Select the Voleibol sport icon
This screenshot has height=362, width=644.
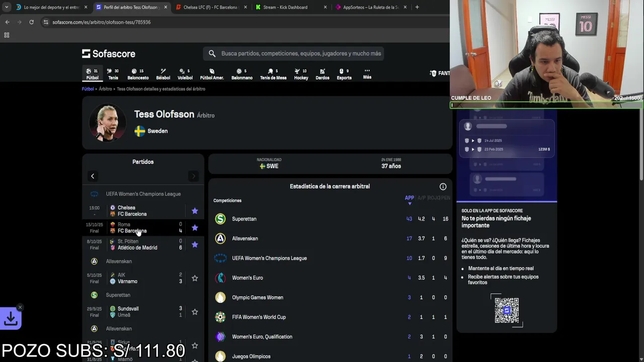[185, 74]
